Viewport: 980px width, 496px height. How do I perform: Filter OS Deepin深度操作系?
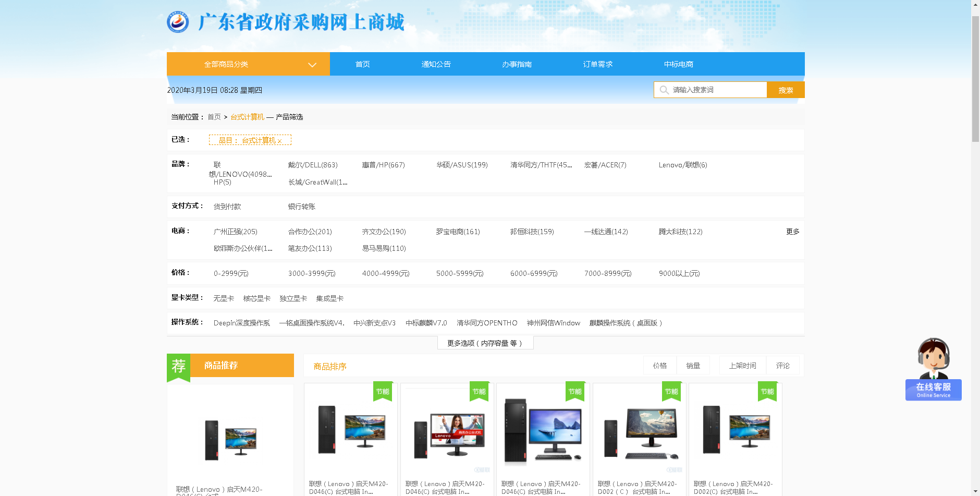click(x=242, y=323)
